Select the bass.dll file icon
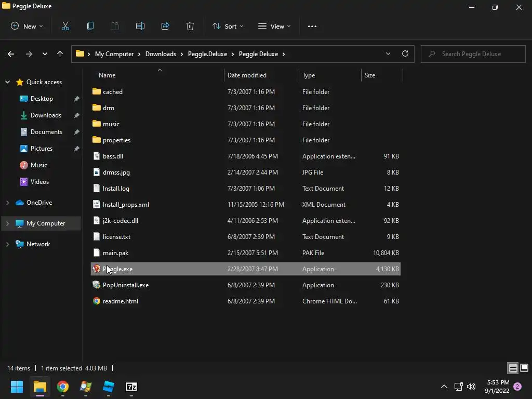This screenshot has height=399, width=532. coord(97,156)
